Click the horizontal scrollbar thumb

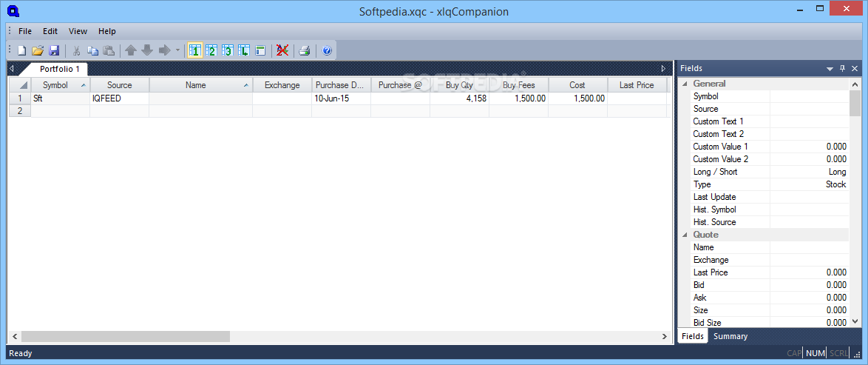[x=125, y=336]
